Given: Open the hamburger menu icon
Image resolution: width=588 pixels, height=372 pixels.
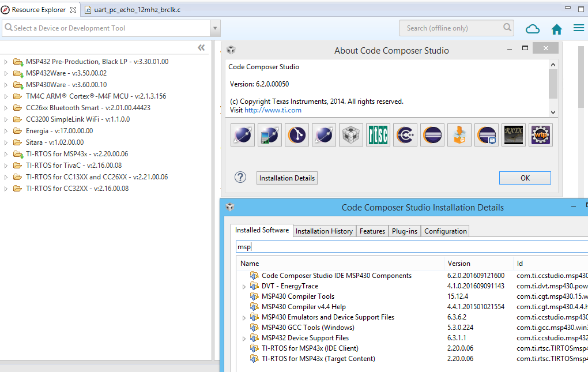Looking at the screenshot, I should (579, 28).
